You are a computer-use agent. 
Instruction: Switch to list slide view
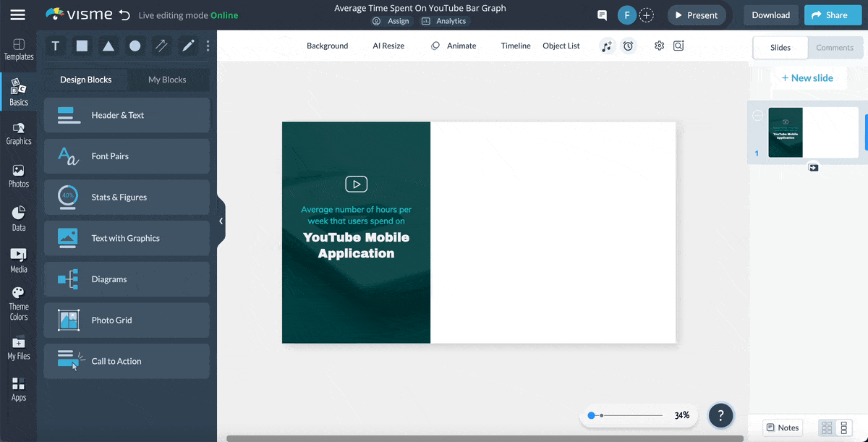[x=843, y=428]
